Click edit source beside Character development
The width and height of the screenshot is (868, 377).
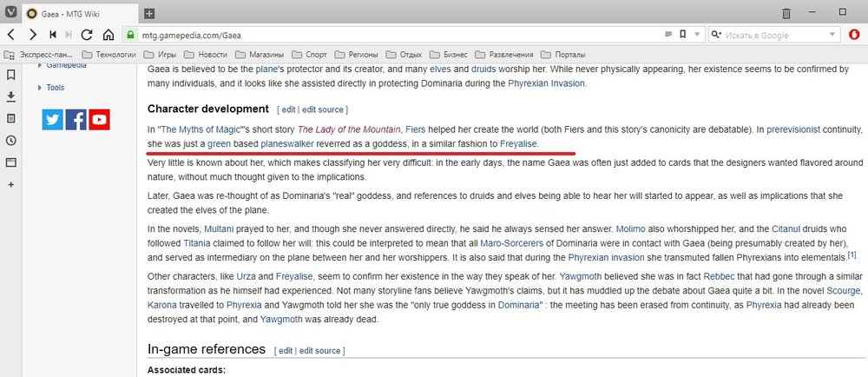(322, 109)
